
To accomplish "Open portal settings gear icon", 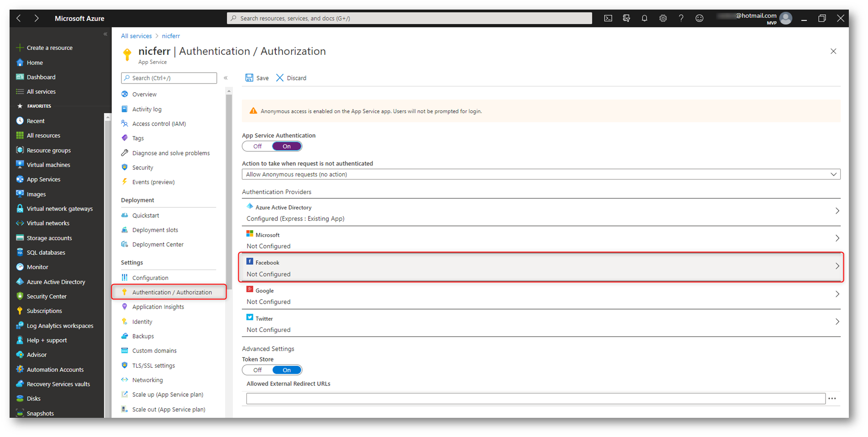I will click(x=663, y=18).
